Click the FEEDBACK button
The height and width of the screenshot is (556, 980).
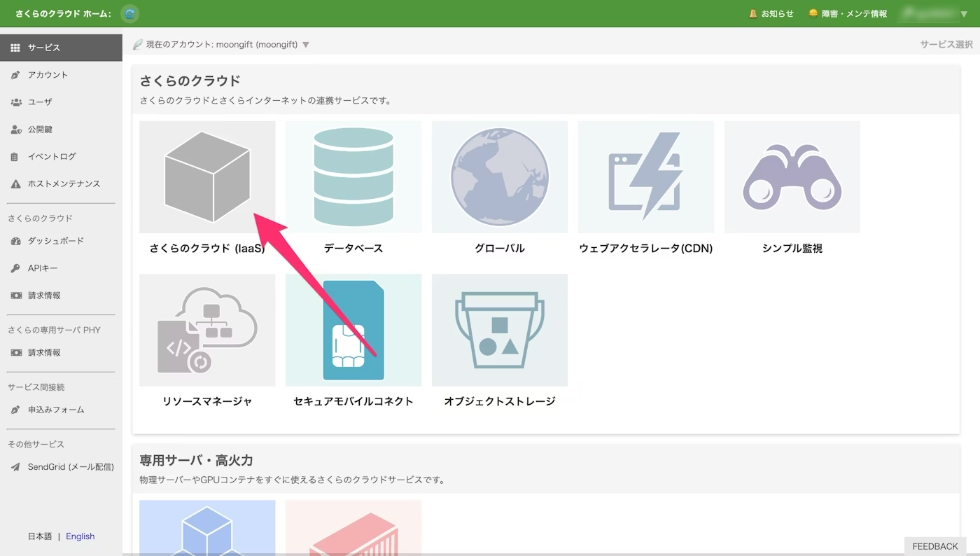934,546
